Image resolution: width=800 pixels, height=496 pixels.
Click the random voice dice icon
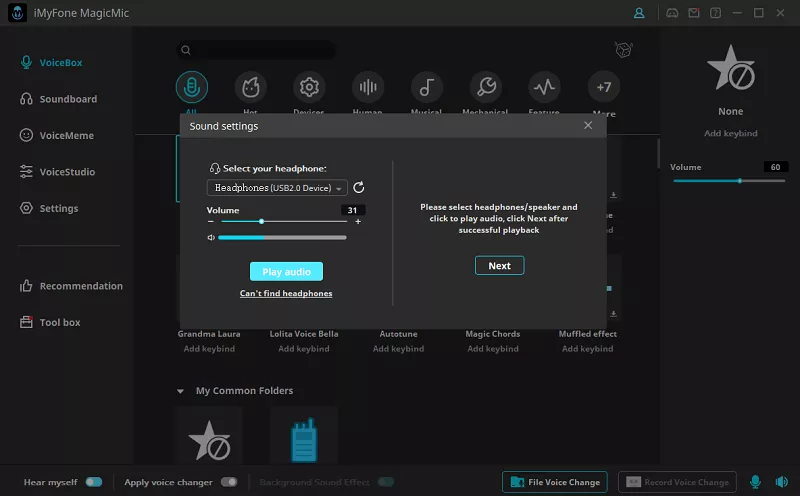click(623, 49)
